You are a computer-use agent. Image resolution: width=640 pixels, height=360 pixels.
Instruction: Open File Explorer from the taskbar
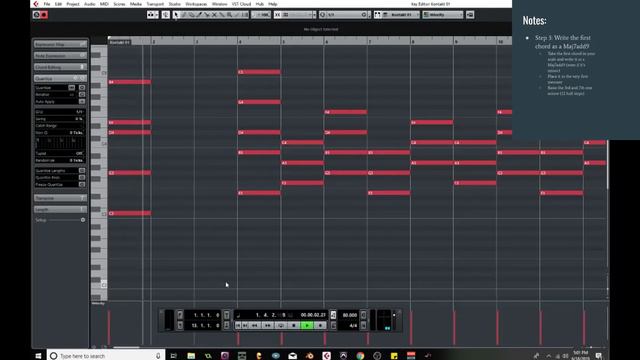pos(191,356)
